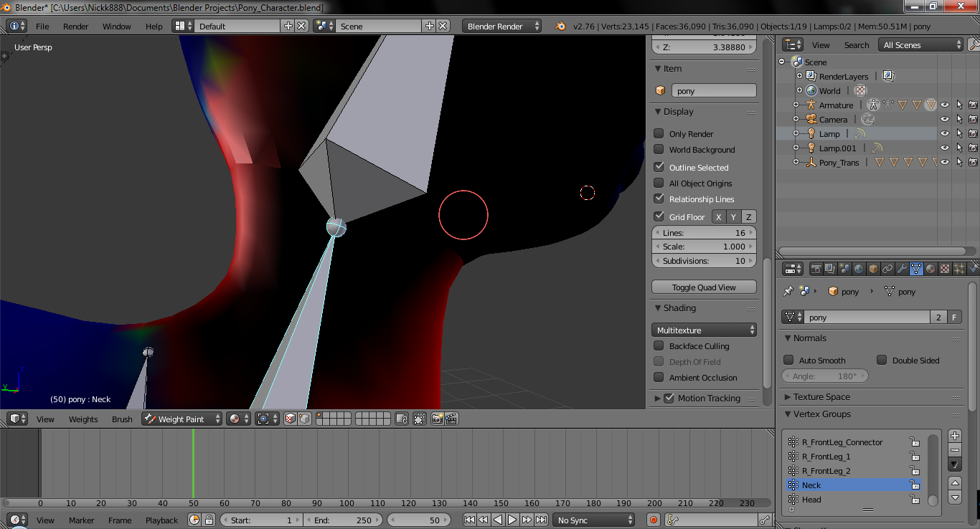This screenshot has width=980, height=529.
Task: Move vertex group down in list
Action: (x=955, y=497)
